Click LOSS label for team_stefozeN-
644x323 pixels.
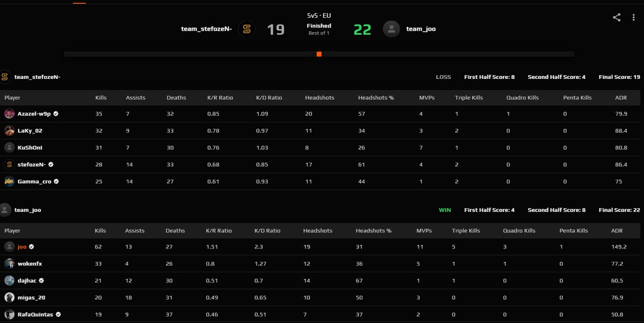point(443,77)
